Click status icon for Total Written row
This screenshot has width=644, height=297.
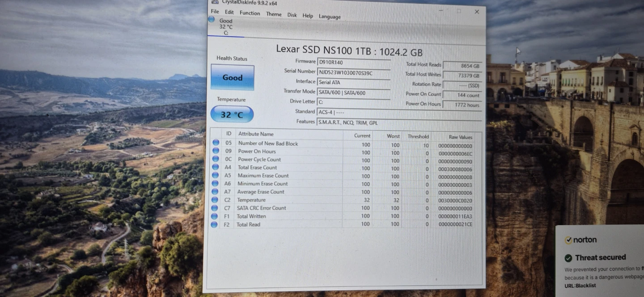coord(215,216)
